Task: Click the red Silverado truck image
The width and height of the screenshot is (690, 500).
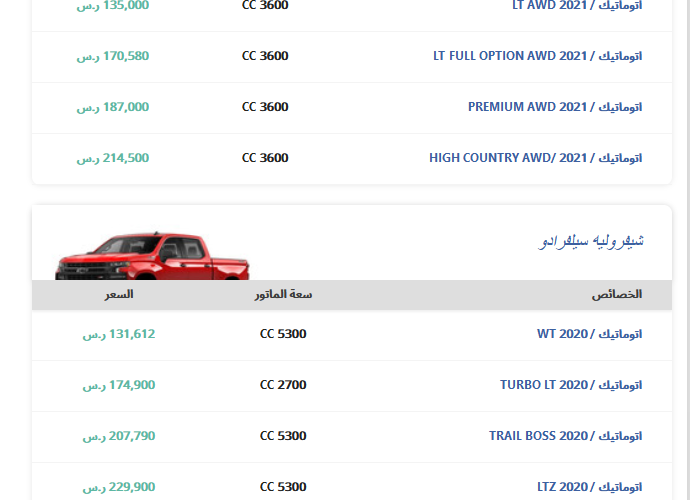Action: tap(152, 256)
